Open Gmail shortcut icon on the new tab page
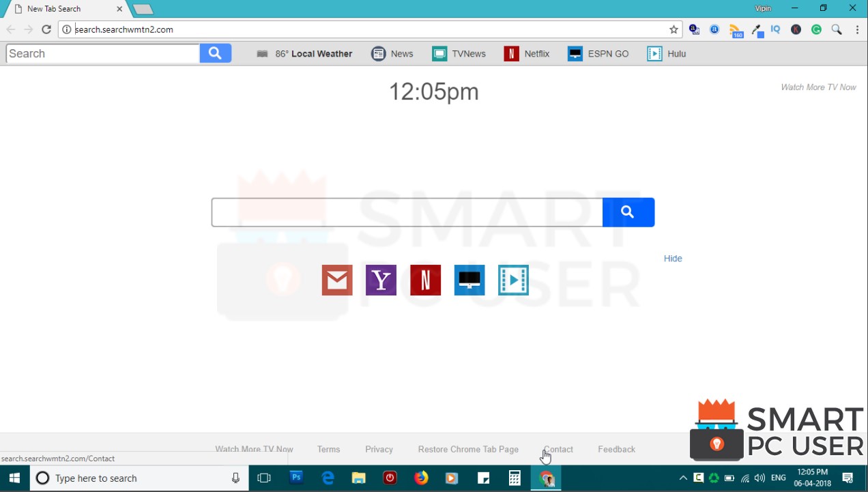Image resolution: width=868 pixels, height=492 pixels. (x=336, y=280)
